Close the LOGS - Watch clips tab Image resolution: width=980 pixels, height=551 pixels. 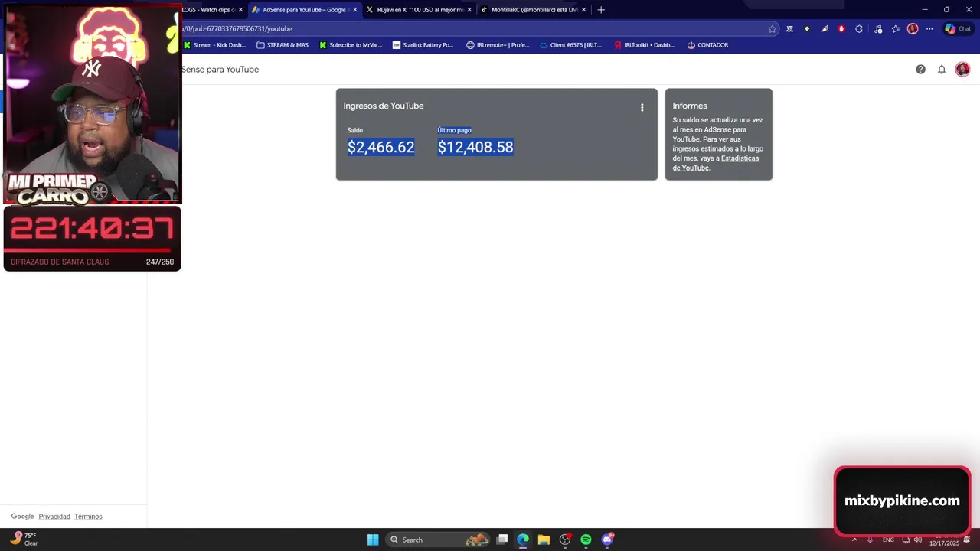tap(240, 10)
